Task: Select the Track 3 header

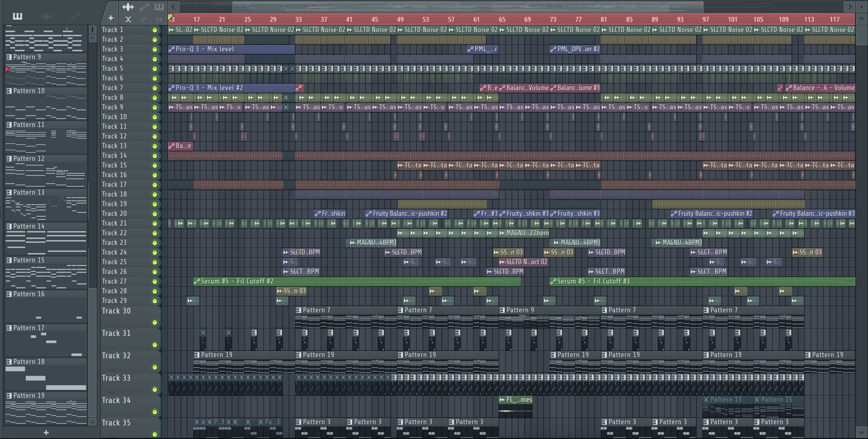Action: click(131, 49)
